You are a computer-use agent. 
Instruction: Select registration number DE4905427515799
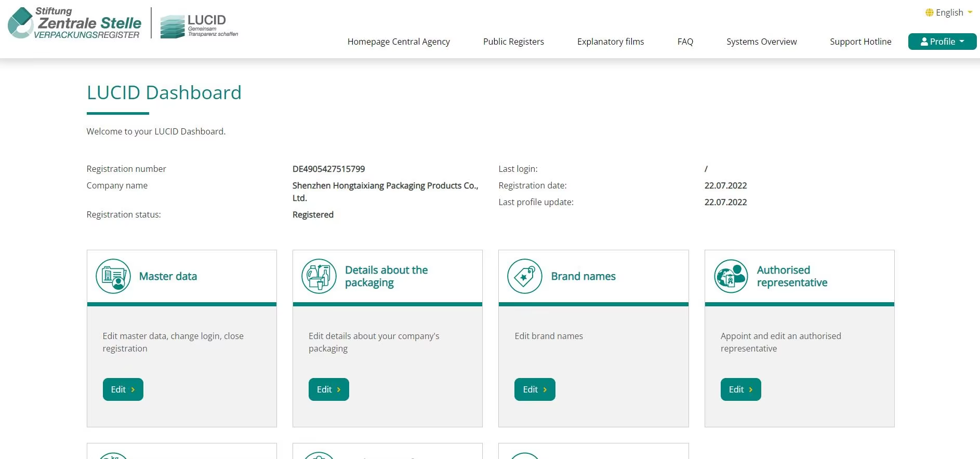click(x=328, y=169)
